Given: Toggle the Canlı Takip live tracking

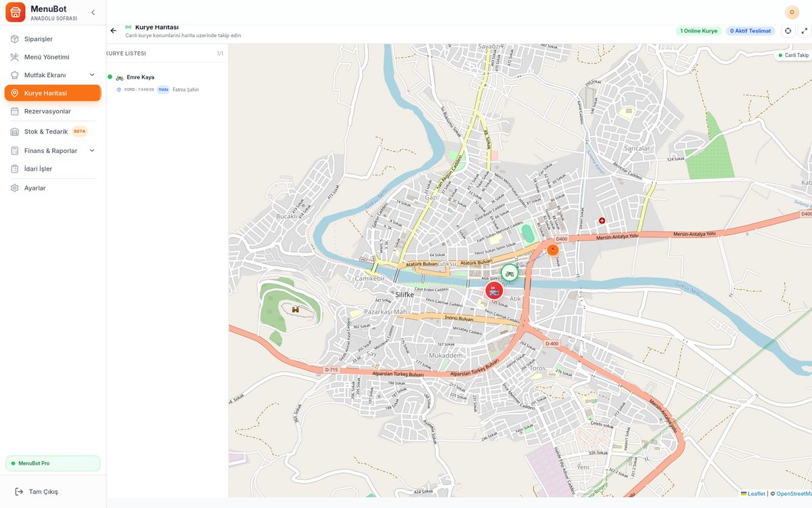Looking at the screenshot, I should coord(794,55).
